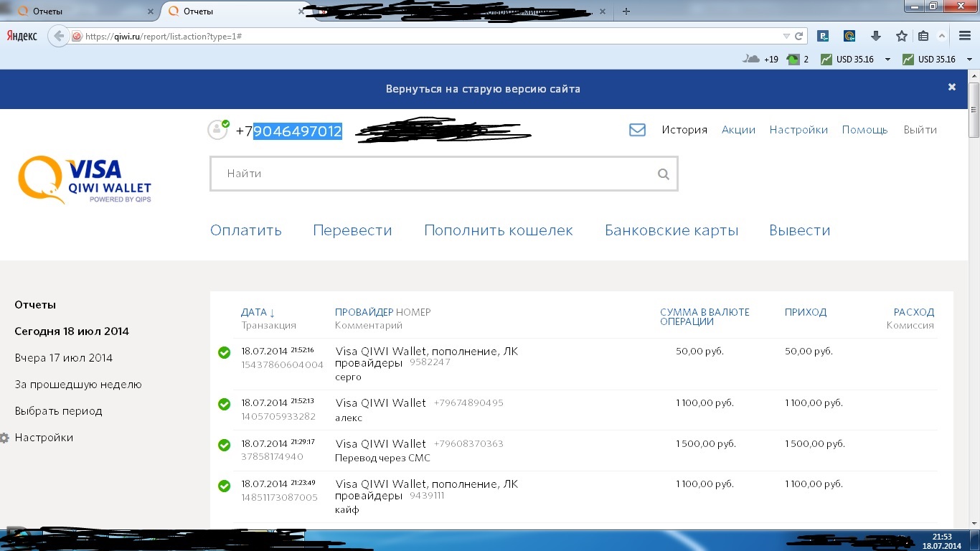Open the Акции menu item

coord(738,130)
